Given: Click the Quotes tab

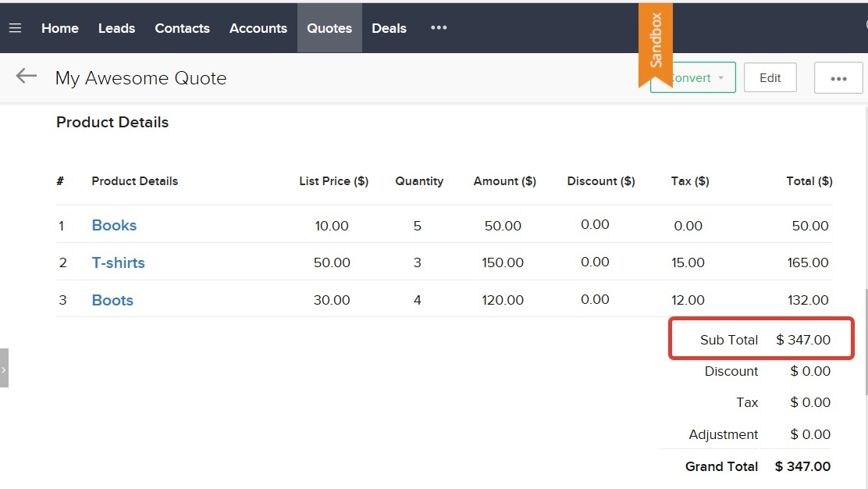Looking at the screenshot, I should pyautogui.click(x=329, y=28).
